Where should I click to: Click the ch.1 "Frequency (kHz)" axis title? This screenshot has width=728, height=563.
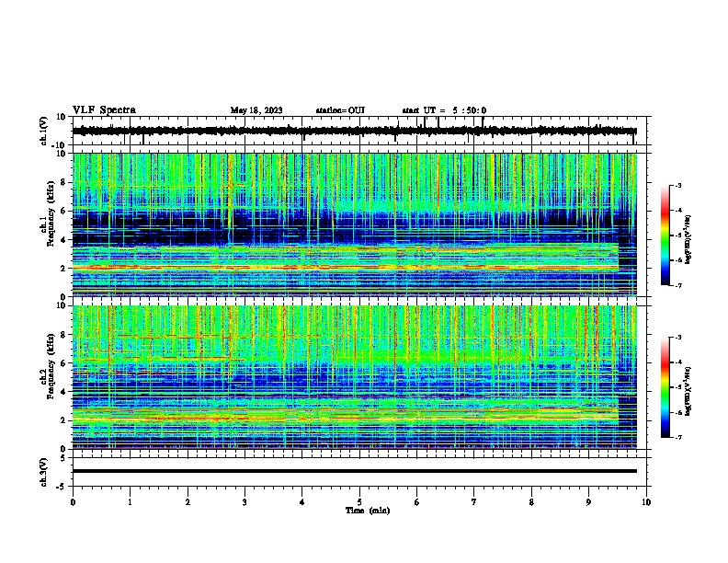click(x=51, y=213)
